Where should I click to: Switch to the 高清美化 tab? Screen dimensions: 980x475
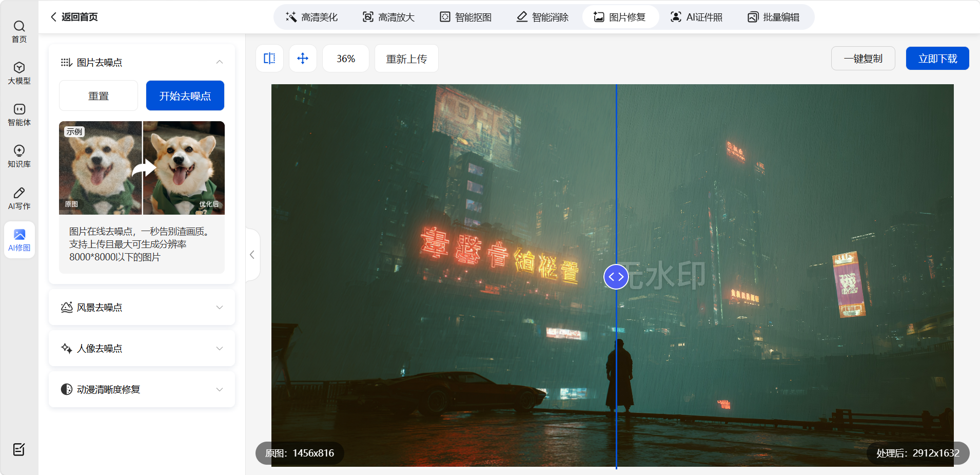[x=312, y=17]
